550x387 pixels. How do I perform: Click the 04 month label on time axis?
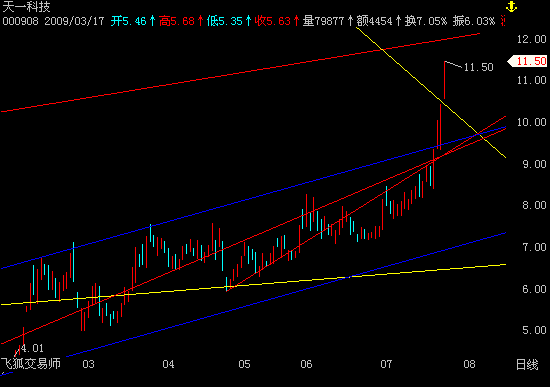pos(168,364)
